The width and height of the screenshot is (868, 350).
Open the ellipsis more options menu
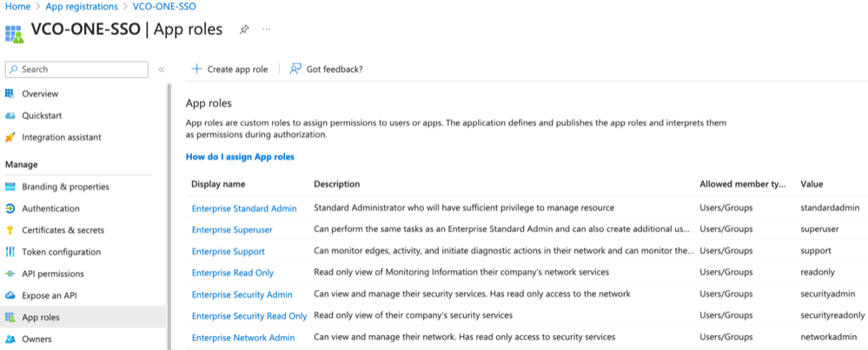click(266, 30)
